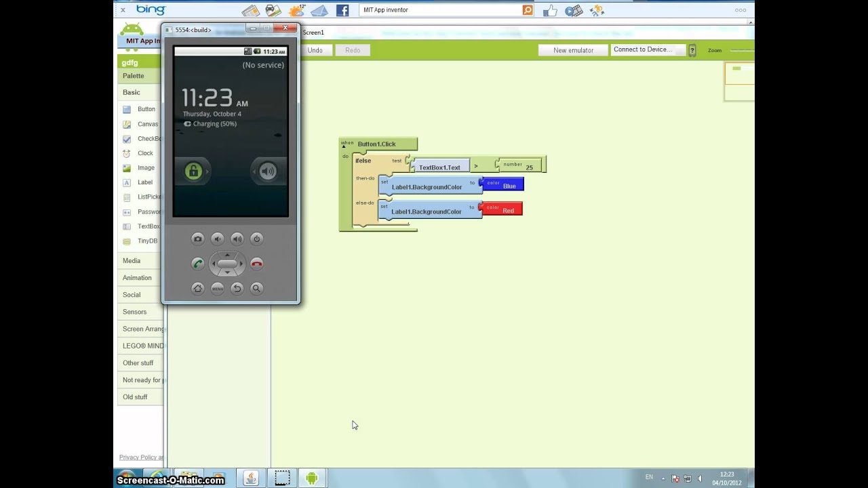Image resolution: width=868 pixels, height=488 pixels.
Task: Close the Bing bar with the X
Action: click(x=123, y=10)
